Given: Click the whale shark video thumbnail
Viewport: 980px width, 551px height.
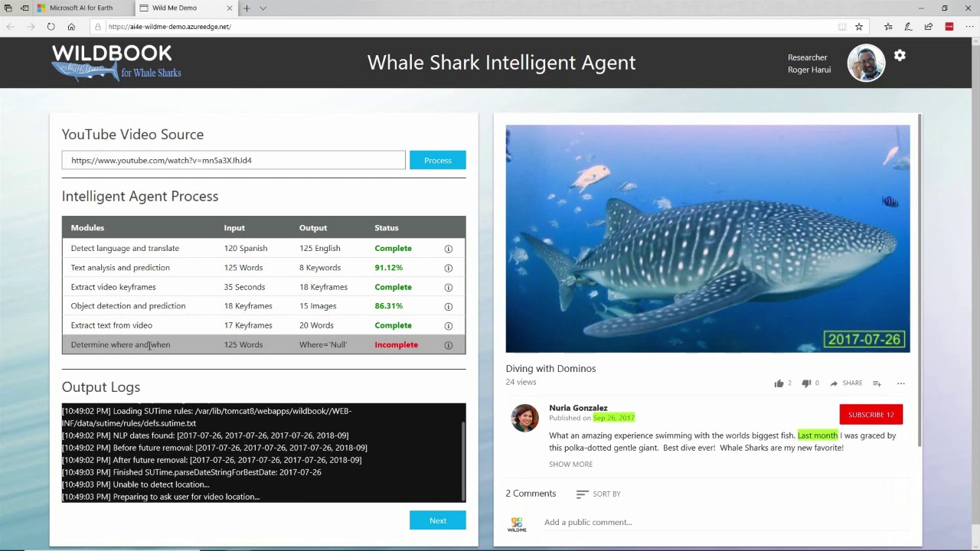Looking at the screenshot, I should [707, 239].
